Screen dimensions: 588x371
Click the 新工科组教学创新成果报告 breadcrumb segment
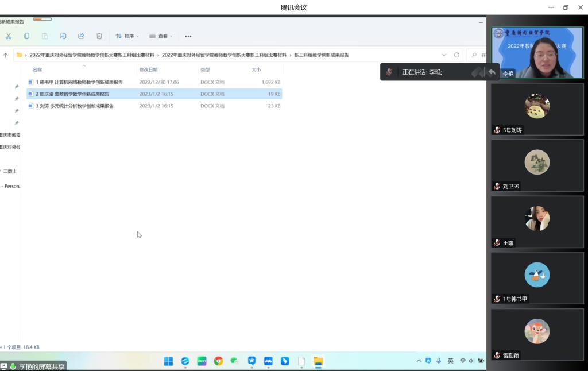[321, 55]
